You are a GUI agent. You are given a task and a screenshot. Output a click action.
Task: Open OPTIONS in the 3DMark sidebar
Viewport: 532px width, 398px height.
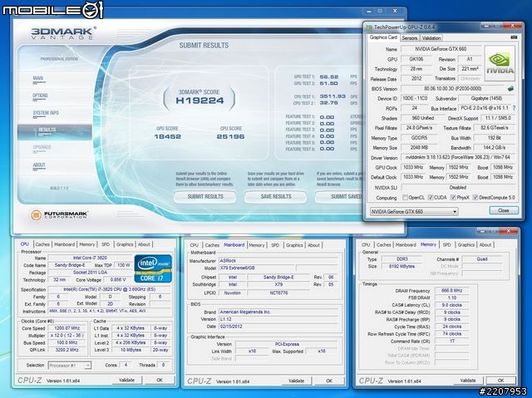point(40,96)
